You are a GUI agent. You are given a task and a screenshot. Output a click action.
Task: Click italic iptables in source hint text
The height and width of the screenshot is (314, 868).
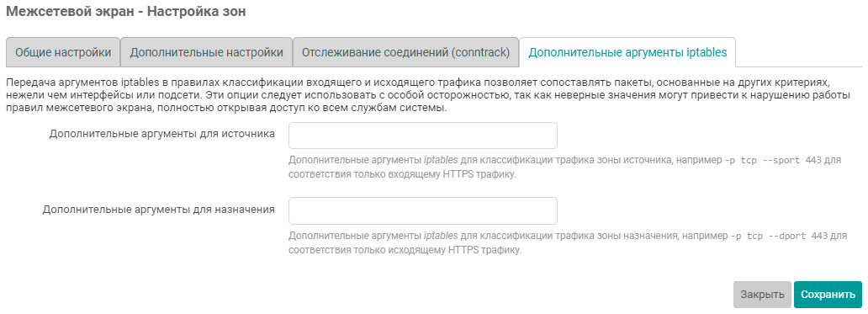[x=441, y=160]
